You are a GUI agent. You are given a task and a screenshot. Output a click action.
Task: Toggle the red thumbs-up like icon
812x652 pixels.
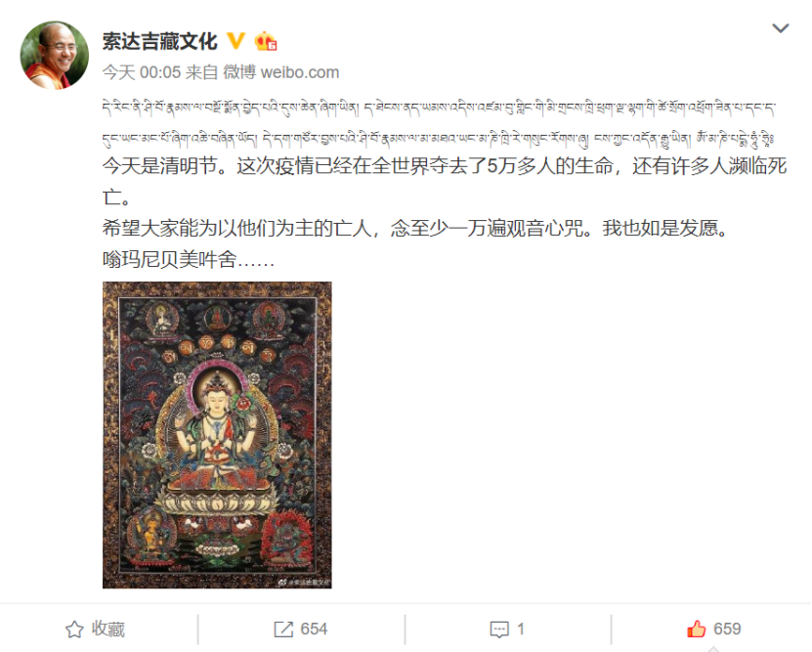(x=697, y=629)
